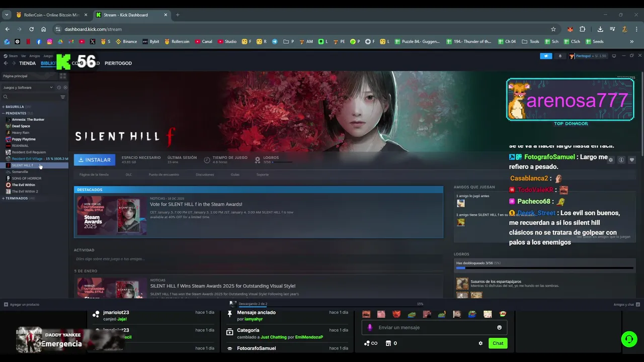Open the Bybit bookmark
Image resolution: width=644 pixels, height=362 pixels.
(x=151, y=42)
